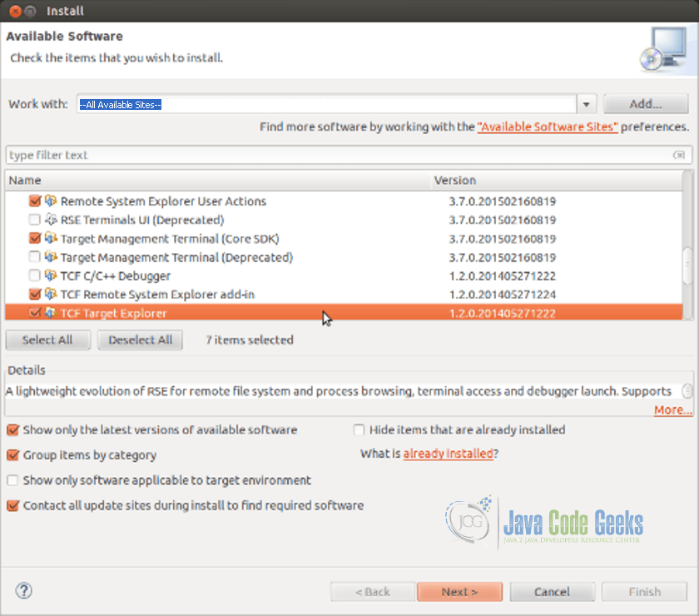Click the Details text scrollbar

(687, 391)
